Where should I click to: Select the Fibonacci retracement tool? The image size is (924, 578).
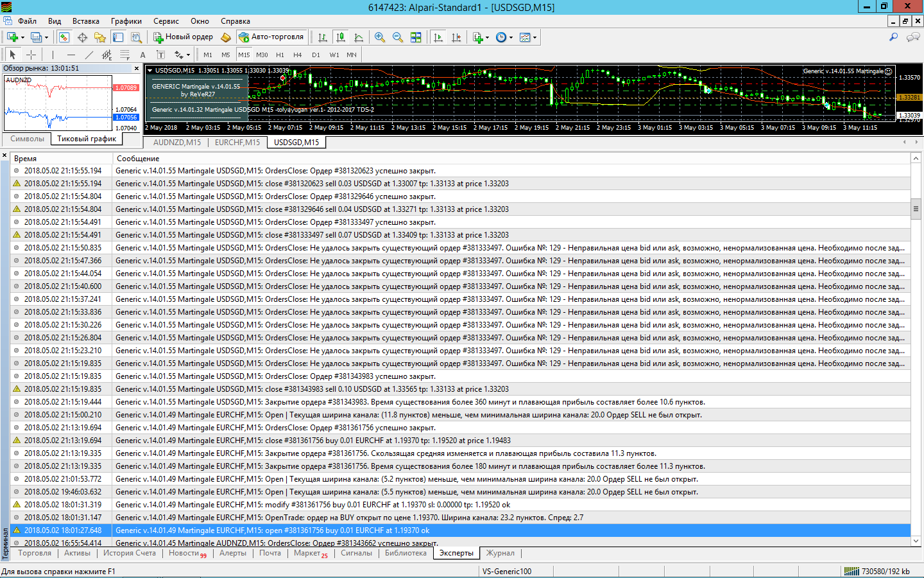tap(124, 55)
